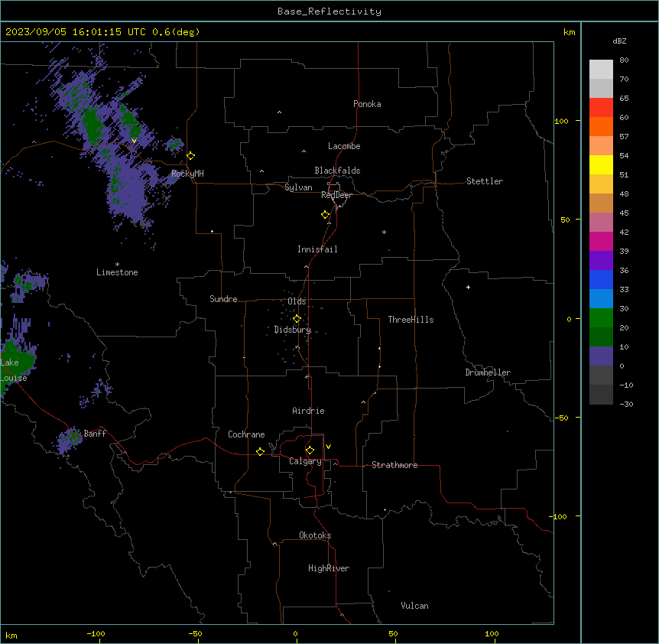
Task: Click the yellow diamond marker south of RedDeer
Action: (326, 215)
